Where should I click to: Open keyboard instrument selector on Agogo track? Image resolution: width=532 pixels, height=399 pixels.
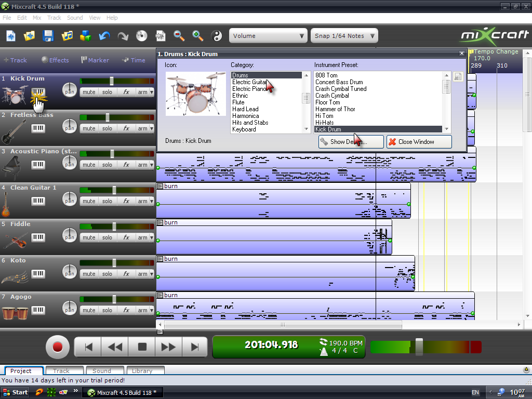point(38,310)
